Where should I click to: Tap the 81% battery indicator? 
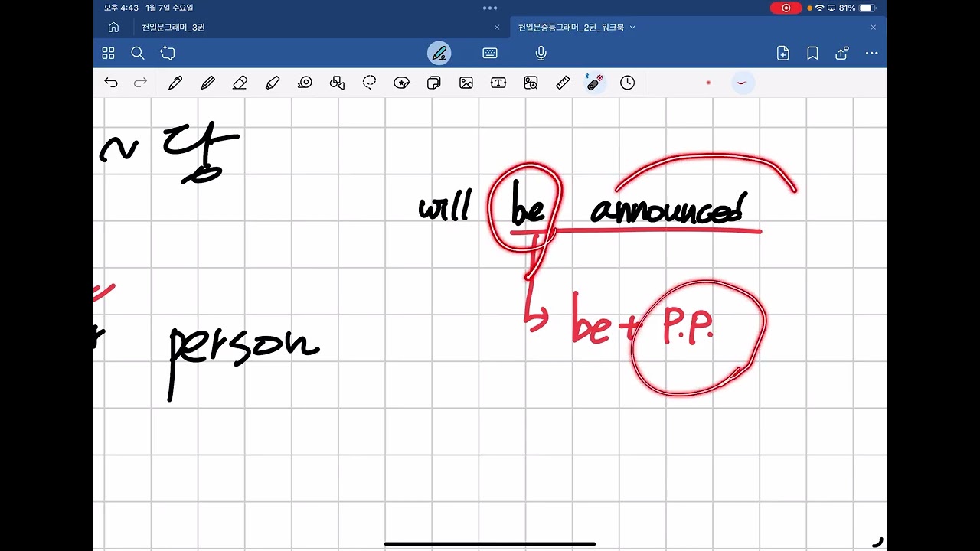click(x=857, y=8)
